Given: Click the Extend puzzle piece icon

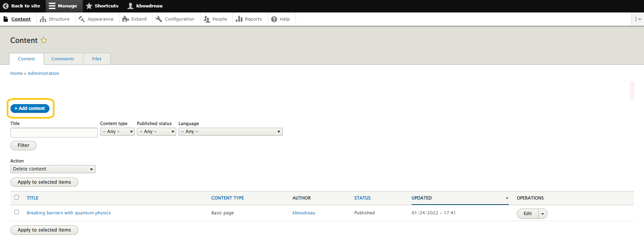Looking at the screenshot, I should pos(125,19).
